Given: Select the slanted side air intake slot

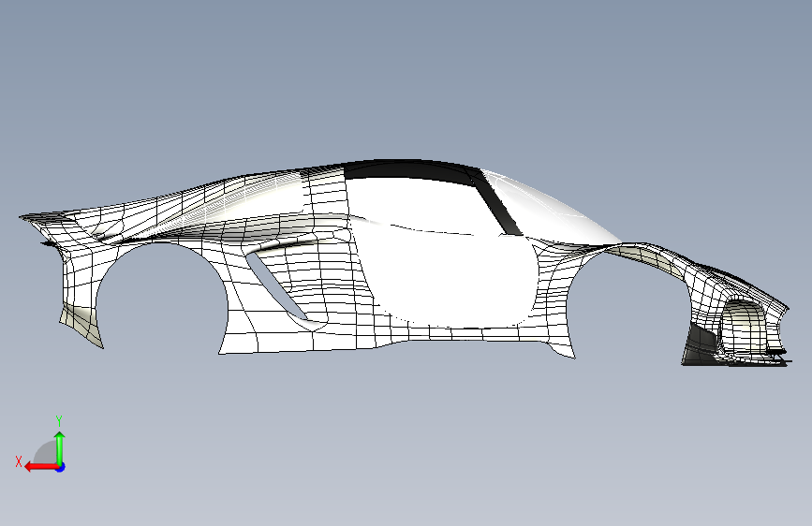Looking at the screenshot, I should 277,287.
